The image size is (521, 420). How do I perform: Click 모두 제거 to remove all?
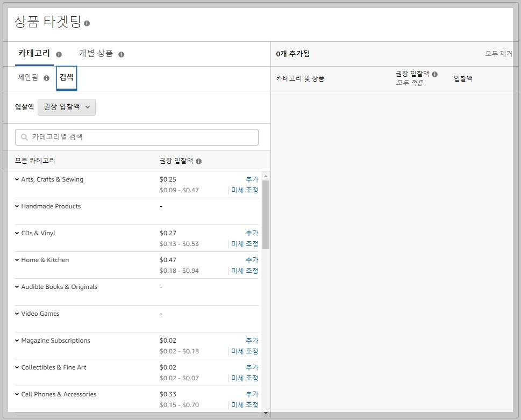pyautogui.click(x=499, y=54)
